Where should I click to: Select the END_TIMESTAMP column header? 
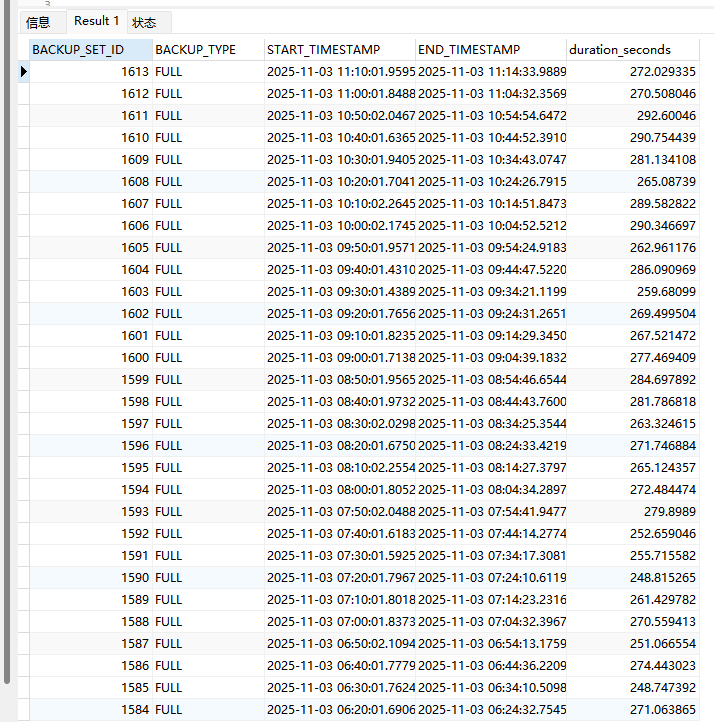coord(490,49)
